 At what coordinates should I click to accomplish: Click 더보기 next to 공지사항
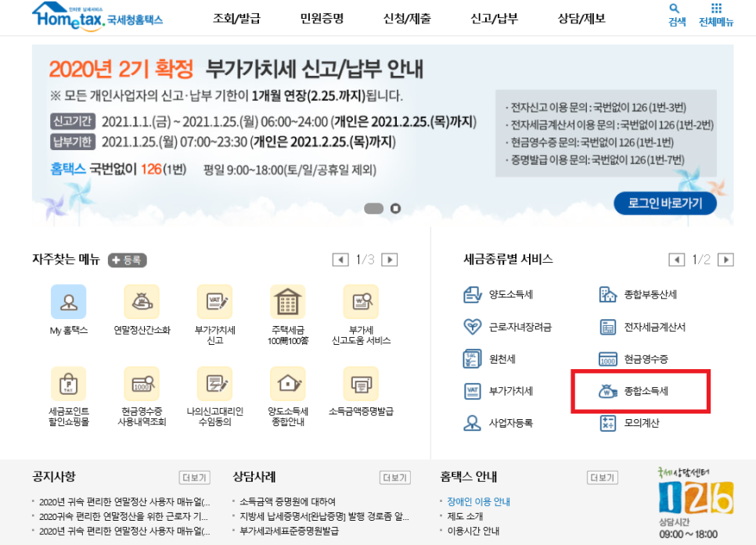(195, 478)
